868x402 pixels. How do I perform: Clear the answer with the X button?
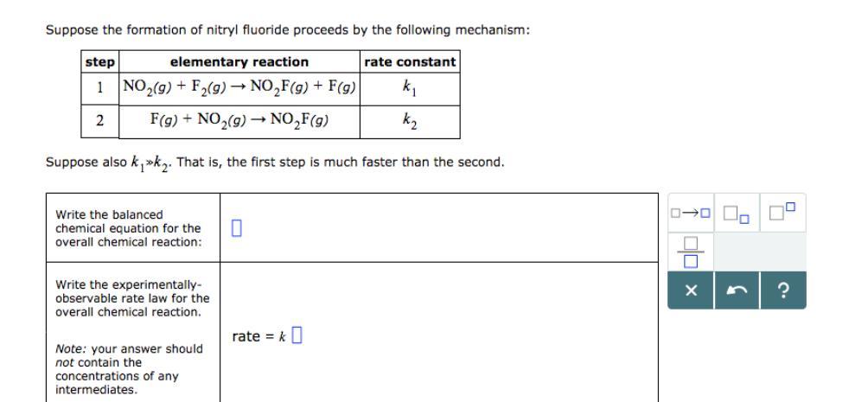(690, 291)
